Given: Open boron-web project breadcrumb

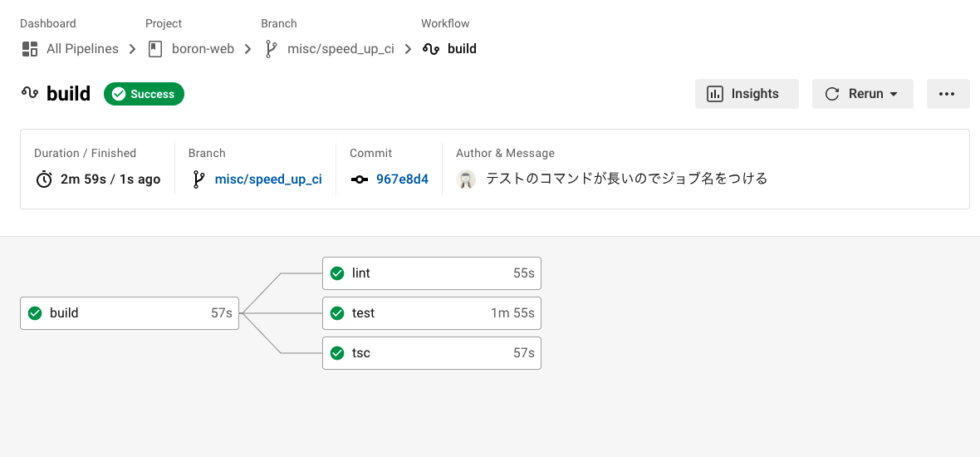Looking at the screenshot, I should (x=203, y=49).
